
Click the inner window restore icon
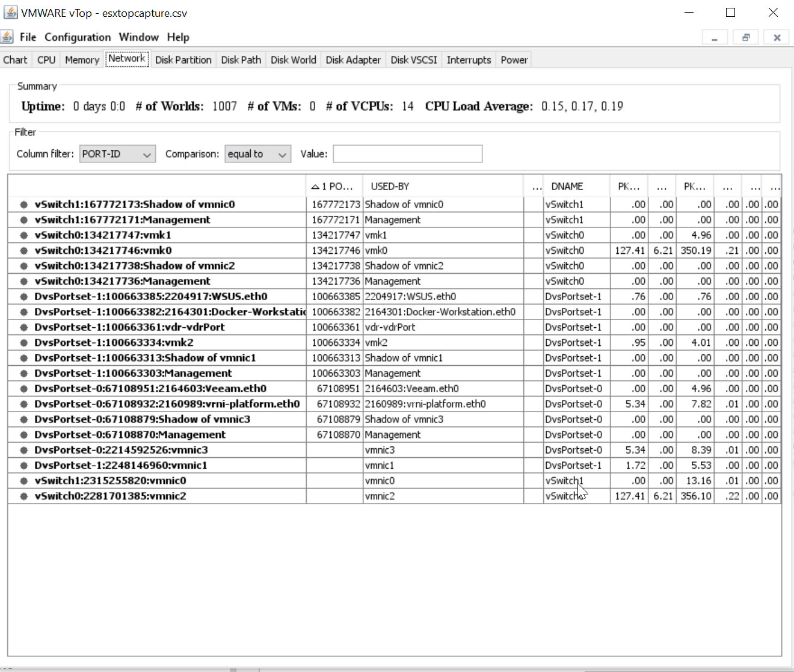(x=746, y=37)
